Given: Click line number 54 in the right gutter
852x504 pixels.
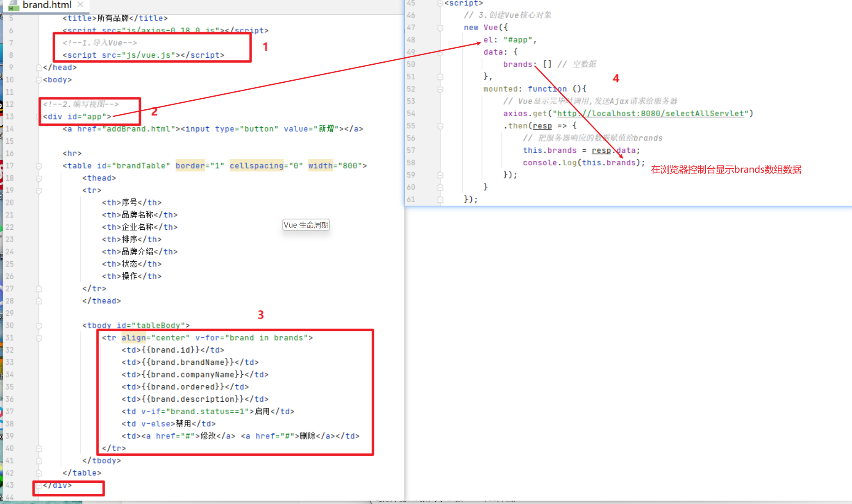Looking at the screenshot, I should click(x=411, y=113).
